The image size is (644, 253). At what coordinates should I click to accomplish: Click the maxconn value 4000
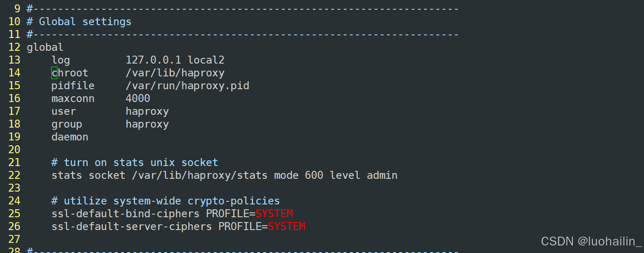[x=138, y=98]
